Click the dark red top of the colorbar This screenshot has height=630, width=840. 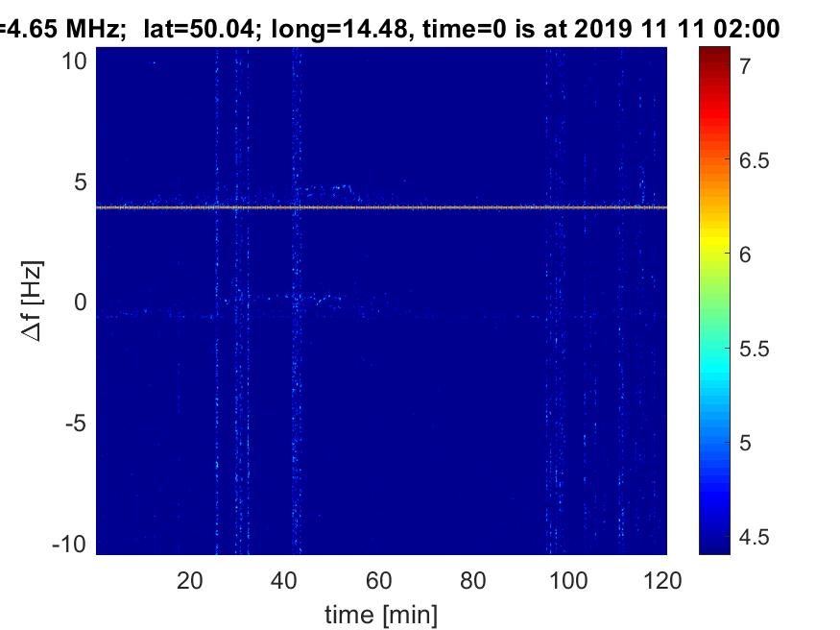click(x=713, y=56)
